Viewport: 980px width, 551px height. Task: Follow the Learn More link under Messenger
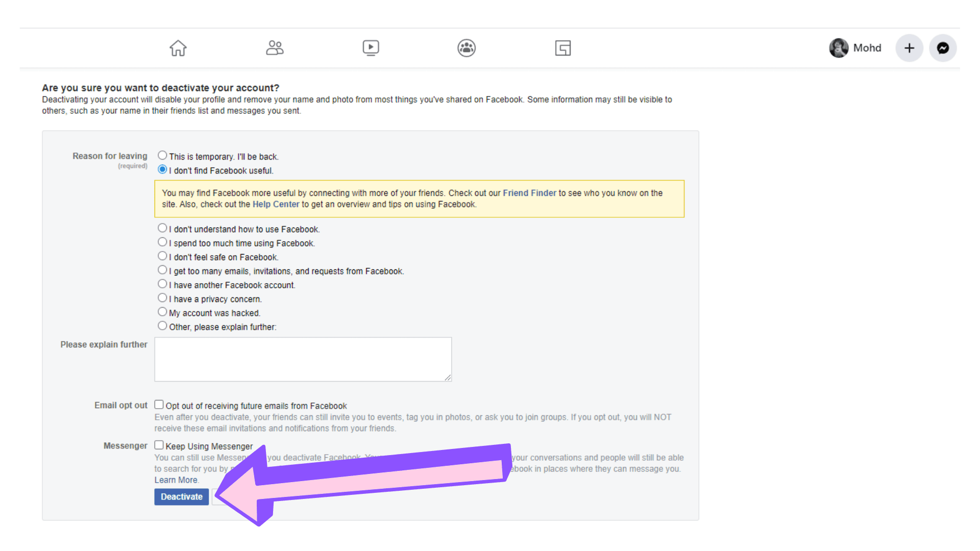click(x=176, y=480)
